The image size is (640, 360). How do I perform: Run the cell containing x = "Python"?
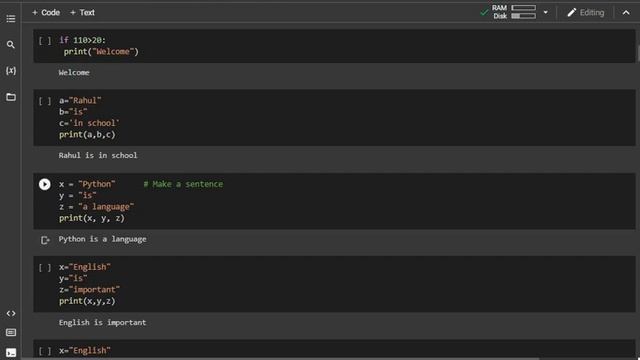[44, 184]
